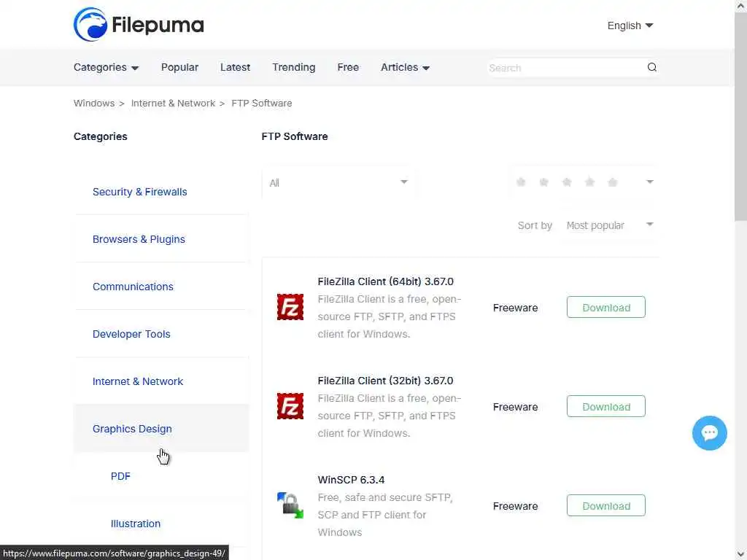The height and width of the screenshot is (560, 747).
Task: Click the WinSCP program icon
Action: point(290,505)
